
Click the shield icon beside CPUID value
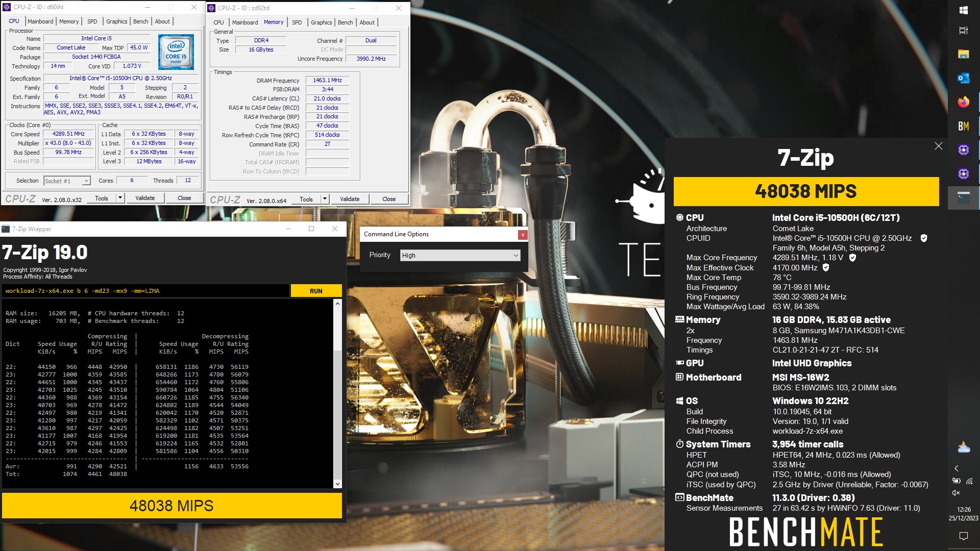(x=924, y=238)
